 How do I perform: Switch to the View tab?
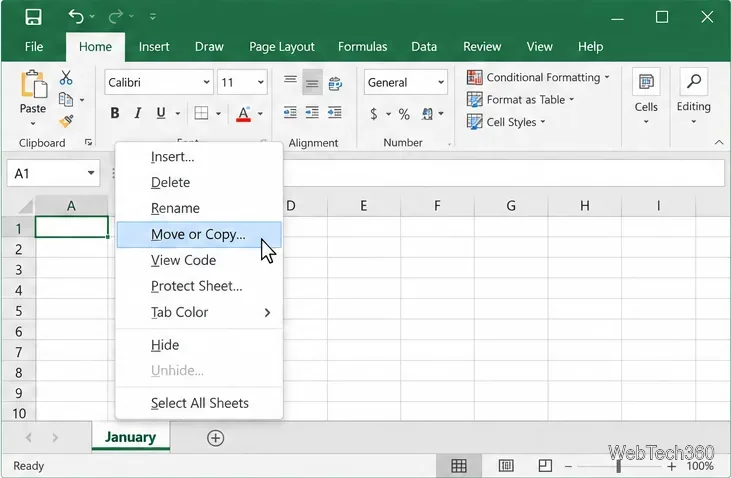pos(539,47)
